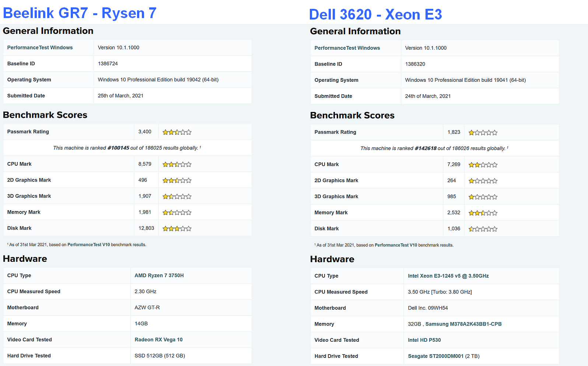Click Dell Disk Mark score 1,036
588x366 pixels.
(x=454, y=228)
